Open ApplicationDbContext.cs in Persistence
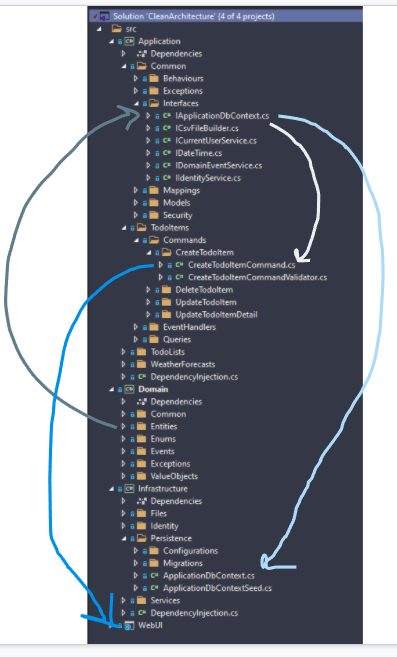The image size is (397, 657). 209,576
